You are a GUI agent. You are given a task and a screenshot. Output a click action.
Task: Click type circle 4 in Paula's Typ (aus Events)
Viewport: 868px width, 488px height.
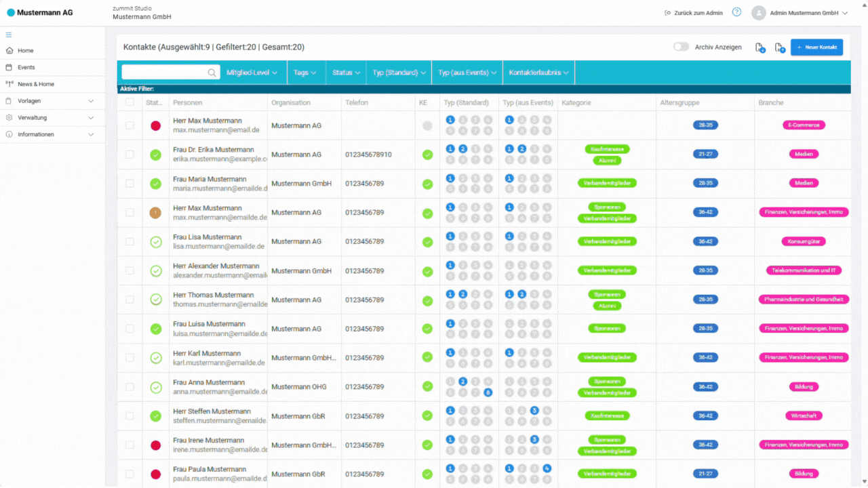pos(547,469)
